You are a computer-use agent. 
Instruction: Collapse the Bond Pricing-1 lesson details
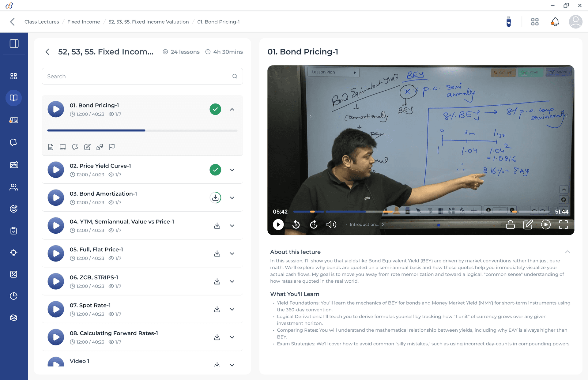(x=232, y=109)
